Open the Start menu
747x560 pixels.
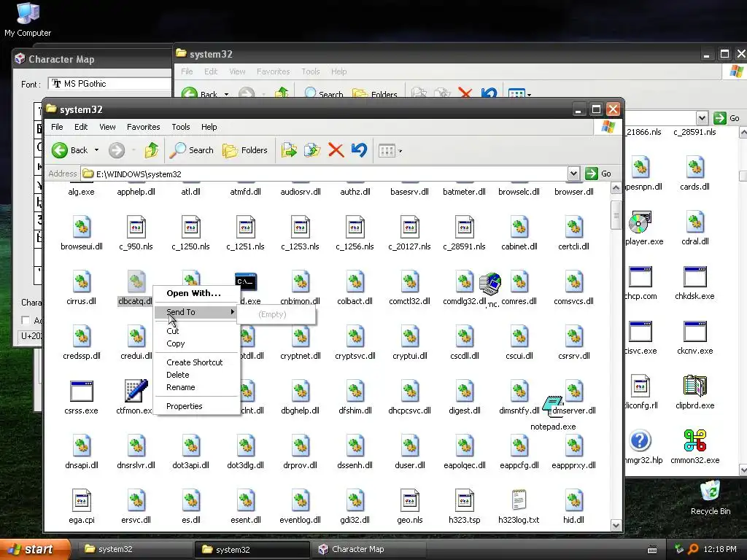(35, 549)
